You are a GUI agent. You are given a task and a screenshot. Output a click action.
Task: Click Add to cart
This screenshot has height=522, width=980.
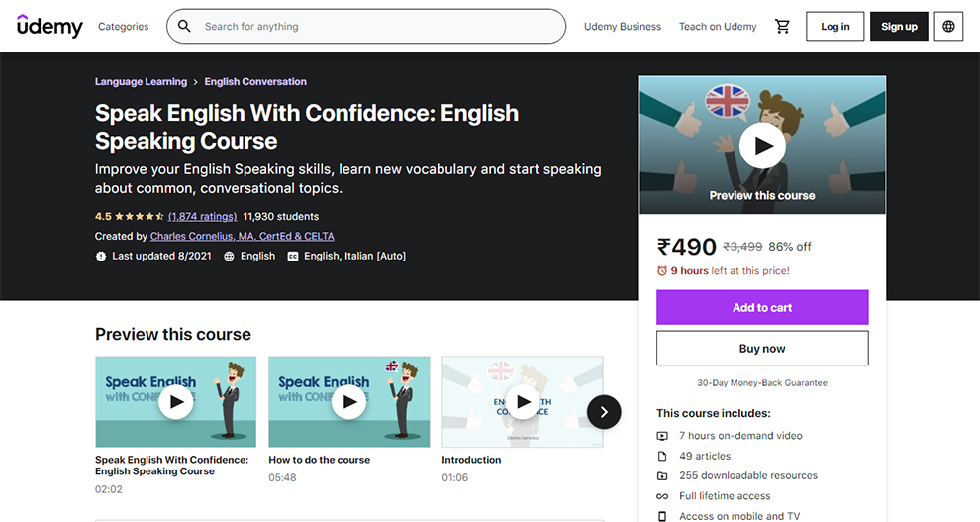[762, 307]
